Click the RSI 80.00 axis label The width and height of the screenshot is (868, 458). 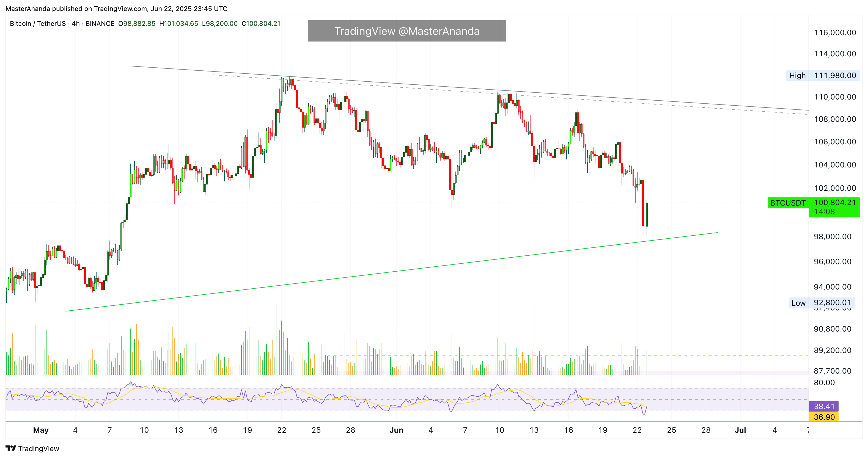click(x=824, y=383)
